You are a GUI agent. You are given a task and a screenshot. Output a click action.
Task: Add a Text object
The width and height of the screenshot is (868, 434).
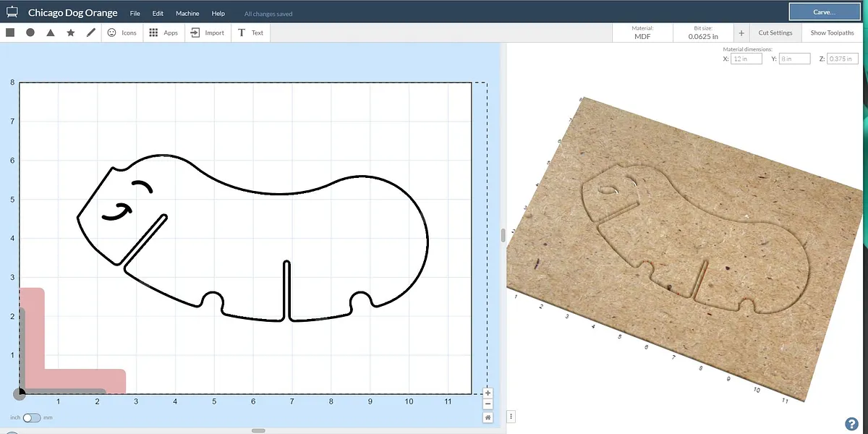tap(251, 33)
